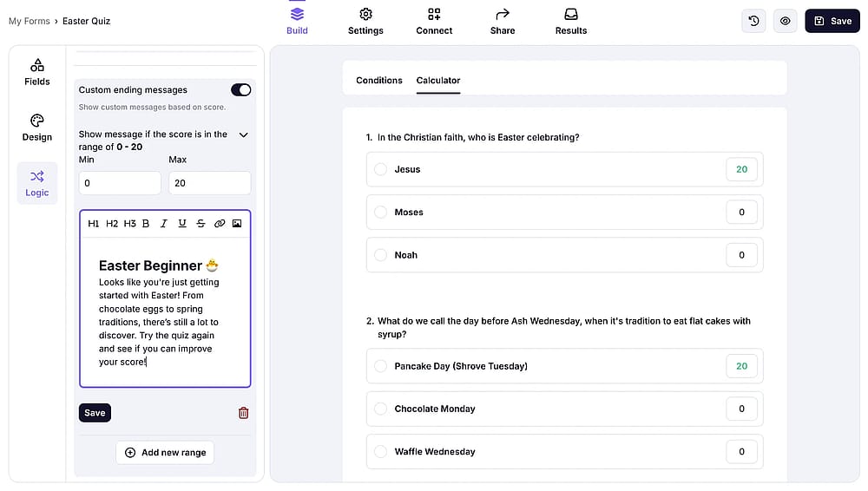The width and height of the screenshot is (868, 491).
Task: Toggle Custom ending messages switch
Action: pos(240,89)
